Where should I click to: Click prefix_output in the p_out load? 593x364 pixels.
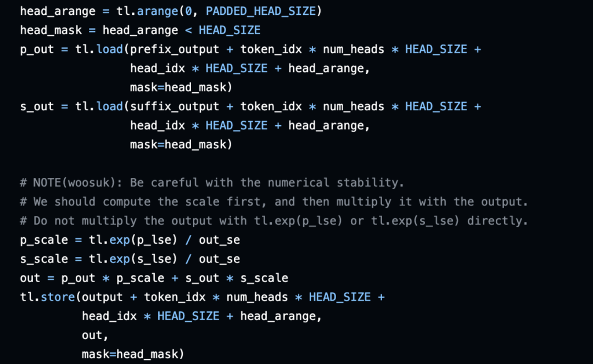pos(175,49)
